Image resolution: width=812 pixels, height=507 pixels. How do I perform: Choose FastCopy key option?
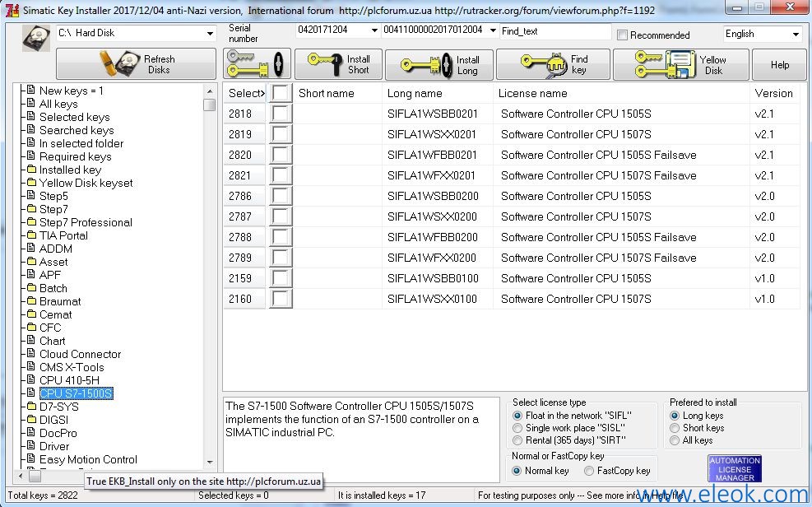(589, 471)
